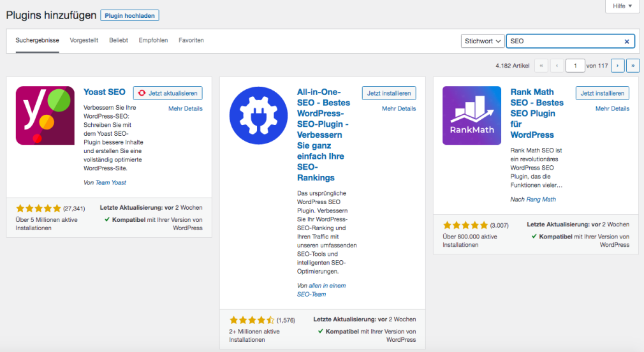
Task: Click Über 5 Millionen aktive Installationen text
Action: point(47,224)
